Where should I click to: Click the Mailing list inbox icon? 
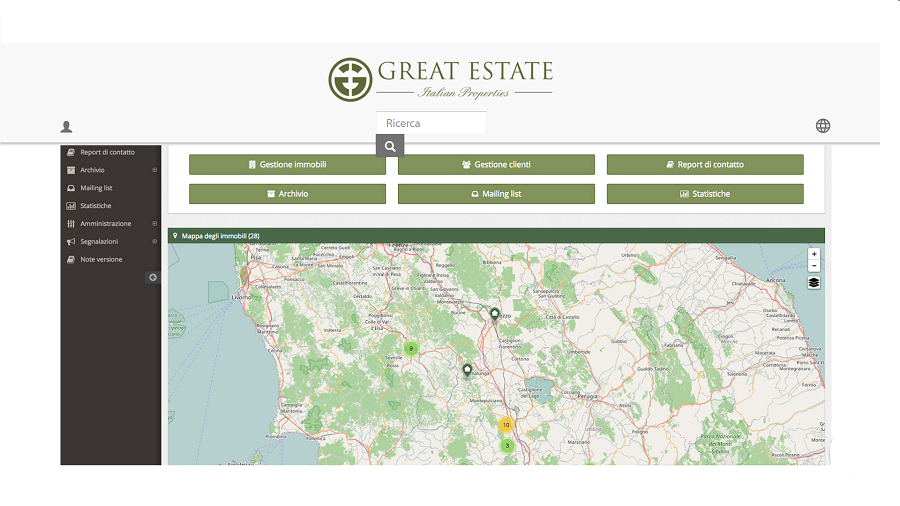coord(71,188)
